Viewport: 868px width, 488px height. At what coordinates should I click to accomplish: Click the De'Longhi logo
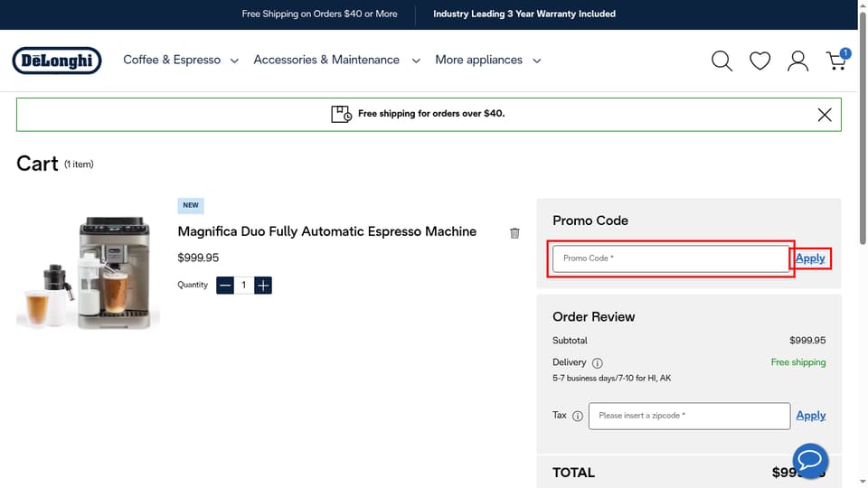click(x=57, y=61)
